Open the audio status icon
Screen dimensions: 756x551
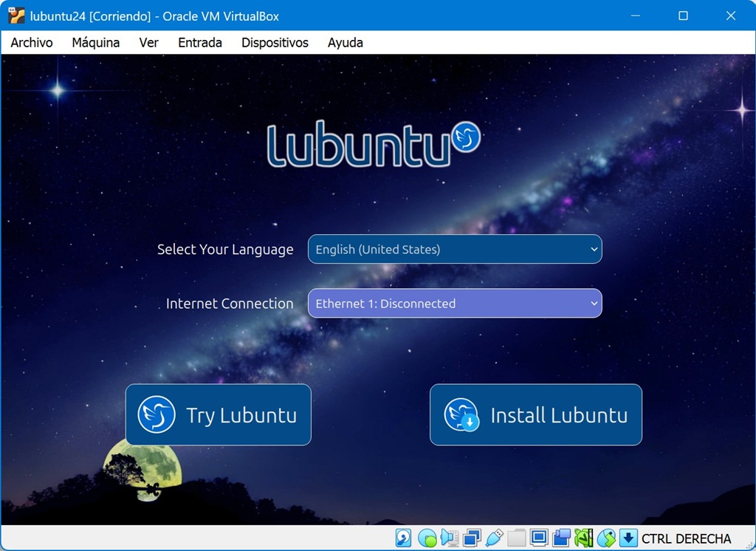(450, 538)
